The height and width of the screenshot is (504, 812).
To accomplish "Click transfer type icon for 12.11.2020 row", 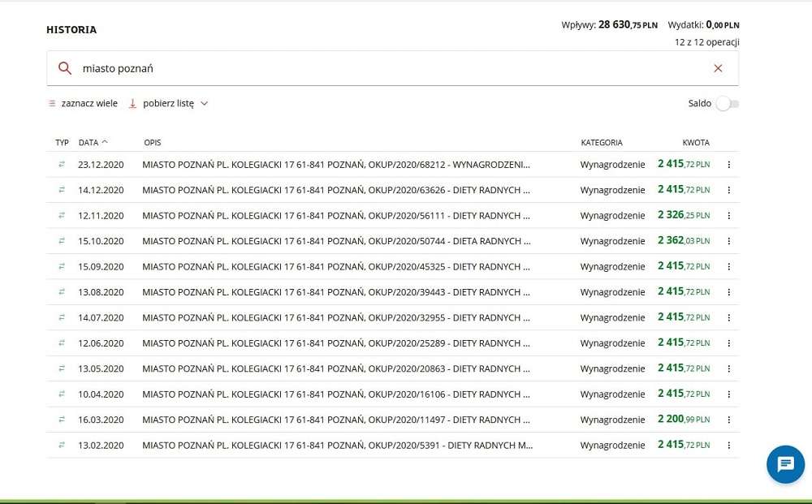I will point(61,216).
